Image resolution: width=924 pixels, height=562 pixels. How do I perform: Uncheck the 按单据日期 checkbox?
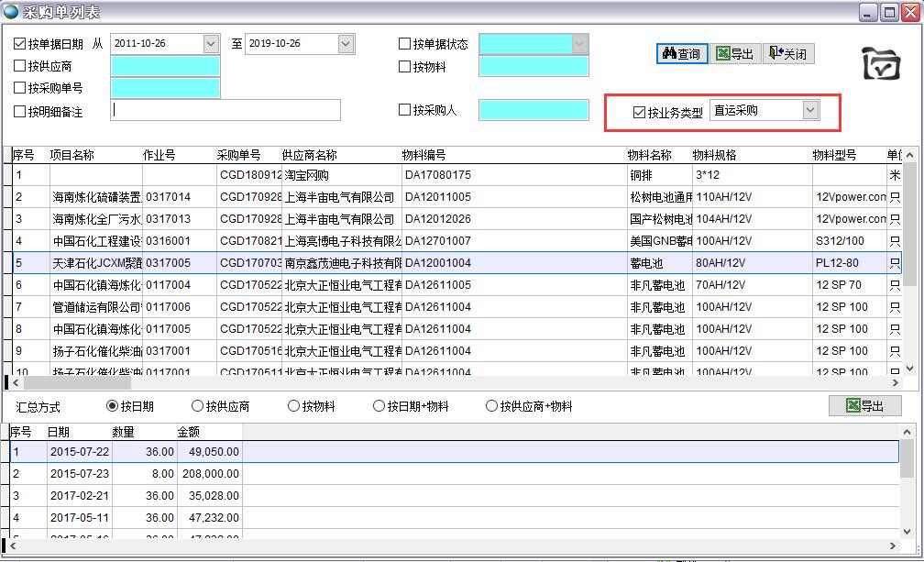click(x=20, y=44)
